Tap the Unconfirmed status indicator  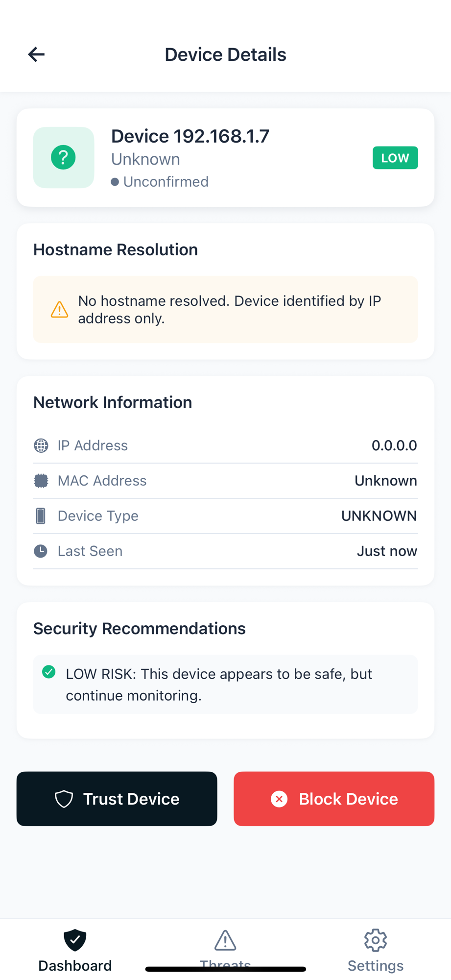[x=160, y=182]
